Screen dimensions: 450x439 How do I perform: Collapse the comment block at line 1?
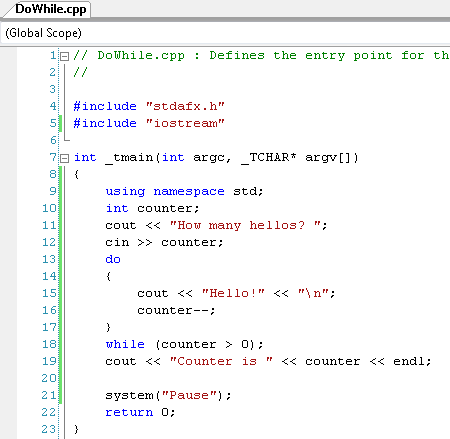pyautogui.click(x=65, y=56)
